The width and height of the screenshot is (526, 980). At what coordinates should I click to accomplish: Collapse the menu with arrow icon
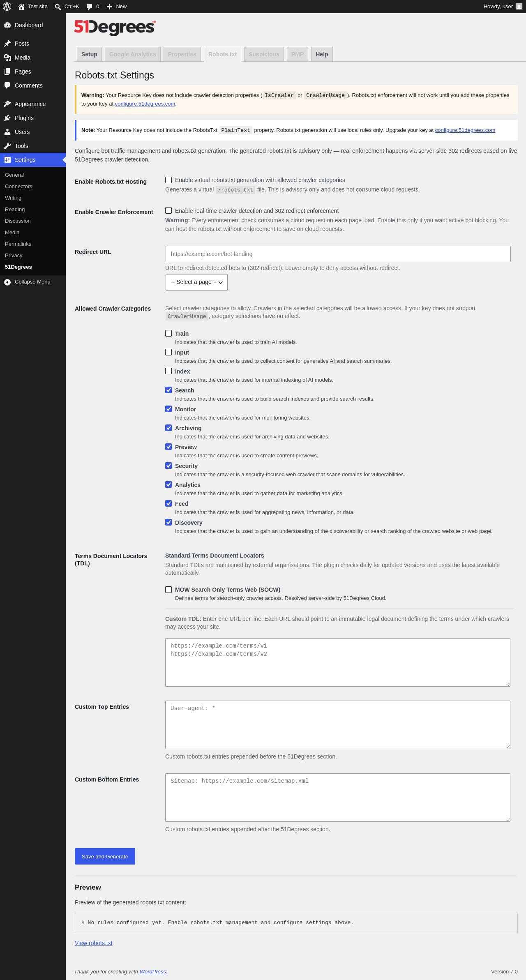[x=7, y=282]
